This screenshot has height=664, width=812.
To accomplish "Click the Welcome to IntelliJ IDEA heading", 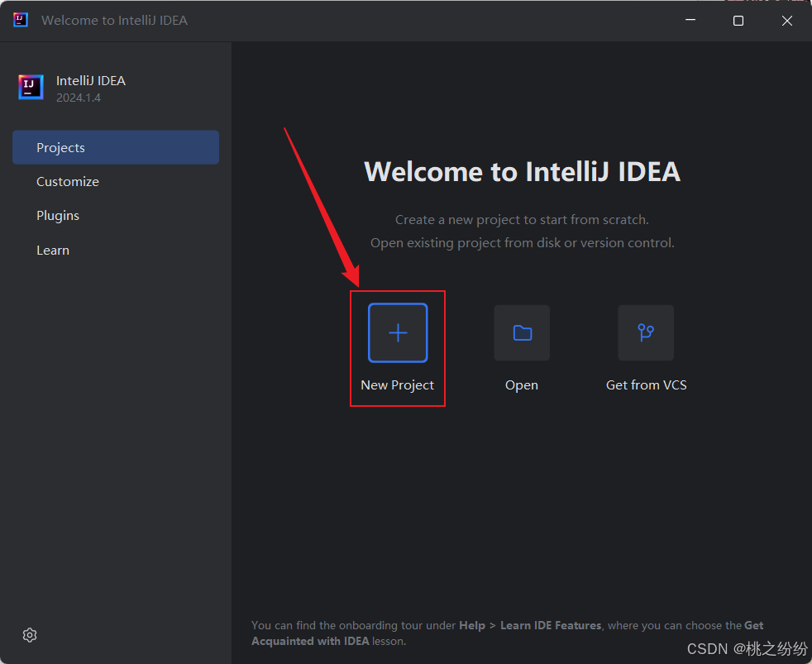I will (x=522, y=171).
